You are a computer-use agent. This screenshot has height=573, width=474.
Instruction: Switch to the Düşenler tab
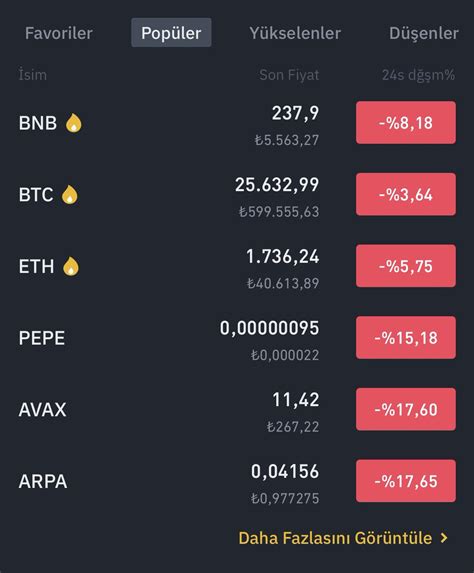click(424, 33)
